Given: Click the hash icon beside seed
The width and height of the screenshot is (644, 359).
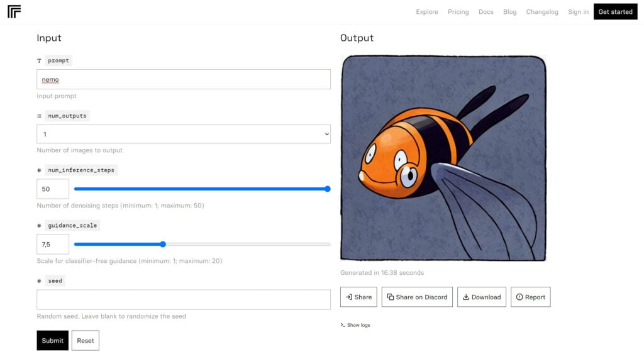Looking at the screenshot, I should click(x=39, y=281).
